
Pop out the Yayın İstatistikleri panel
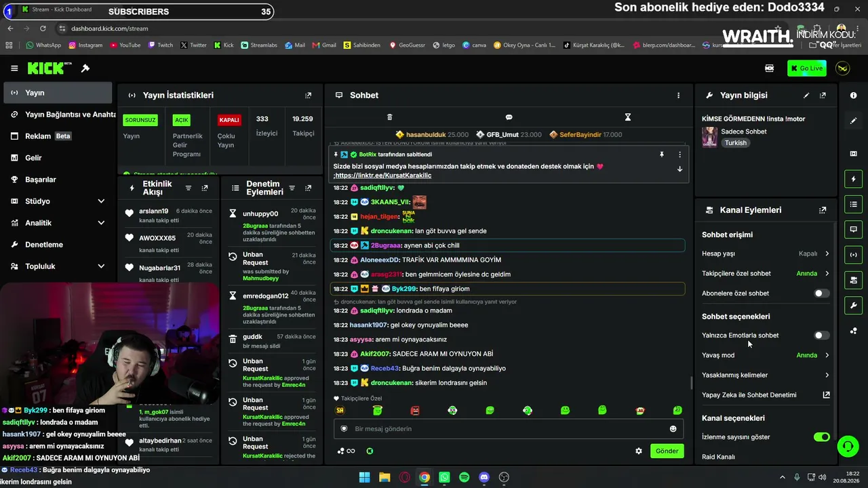tap(308, 96)
